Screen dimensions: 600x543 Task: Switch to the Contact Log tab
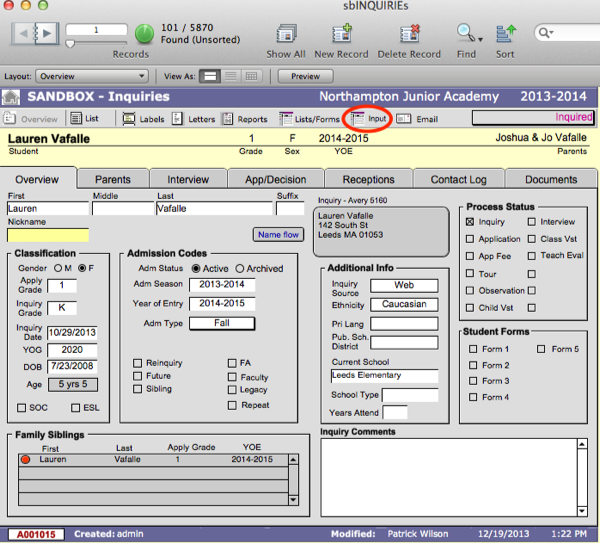point(458,179)
